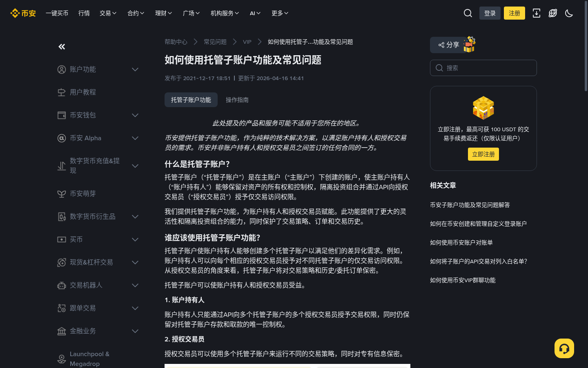Click the download app icon
Viewport: 588px width, 368px height.
pos(537,13)
